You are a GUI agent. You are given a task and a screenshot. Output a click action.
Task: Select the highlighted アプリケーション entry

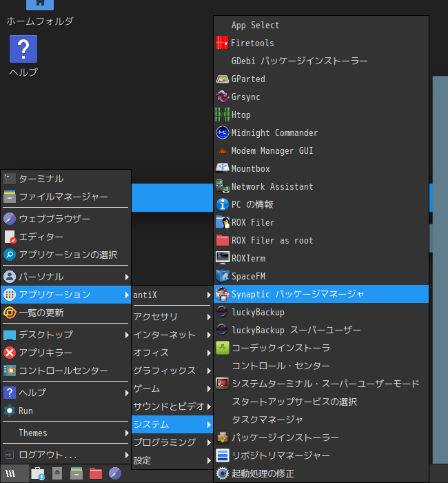point(66,295)
